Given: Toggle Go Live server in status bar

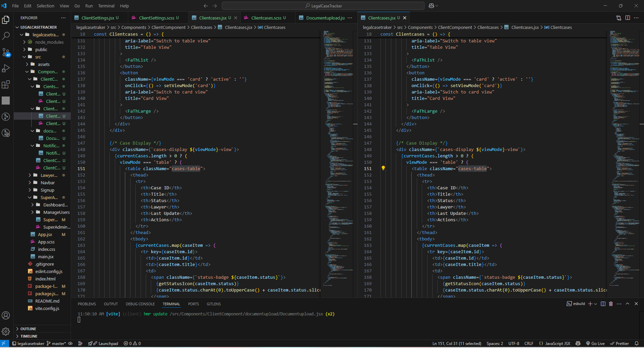Looking at the screenshot, I should (595, 343).
